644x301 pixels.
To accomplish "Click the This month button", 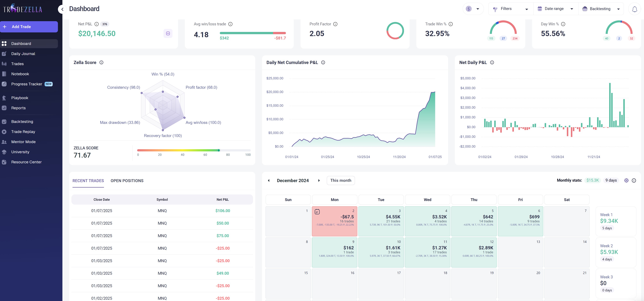I will pyautogui.click(x=340, y=181).
